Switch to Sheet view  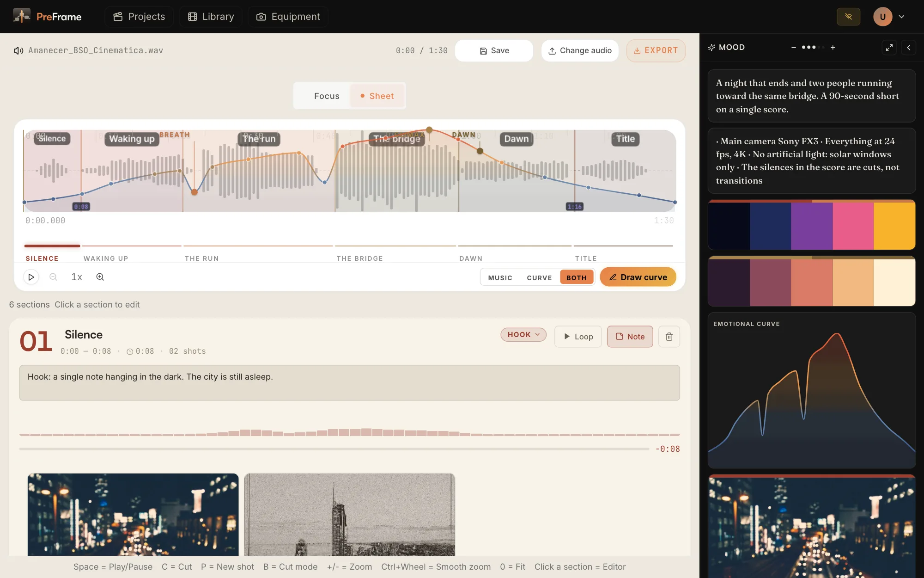(377, 96)
